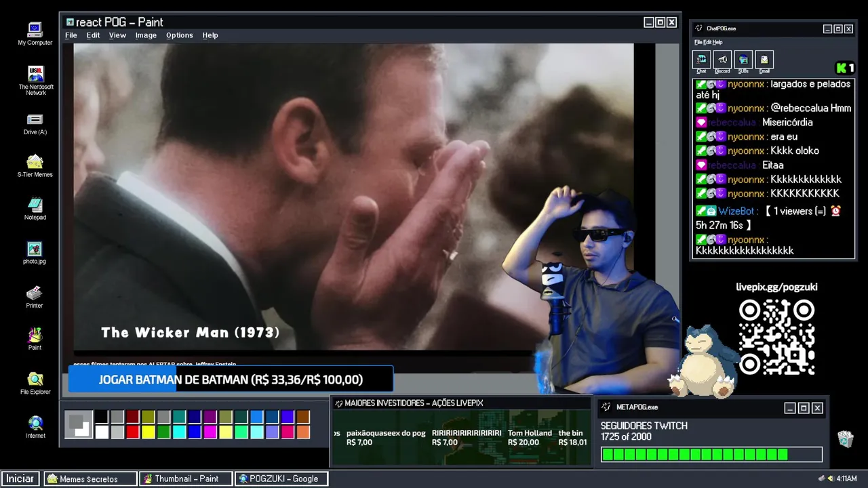Switch to Memes Secretos taskbar window

tap(90, 479)
